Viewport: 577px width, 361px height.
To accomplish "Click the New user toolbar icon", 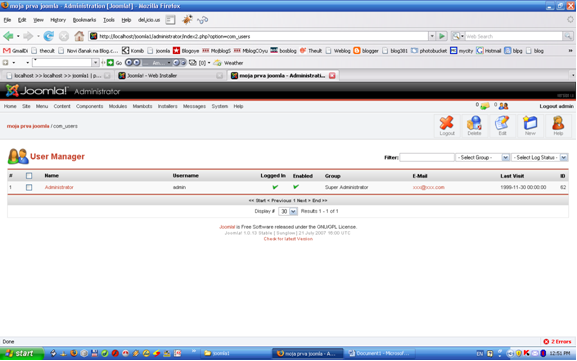I will [530, 125].
